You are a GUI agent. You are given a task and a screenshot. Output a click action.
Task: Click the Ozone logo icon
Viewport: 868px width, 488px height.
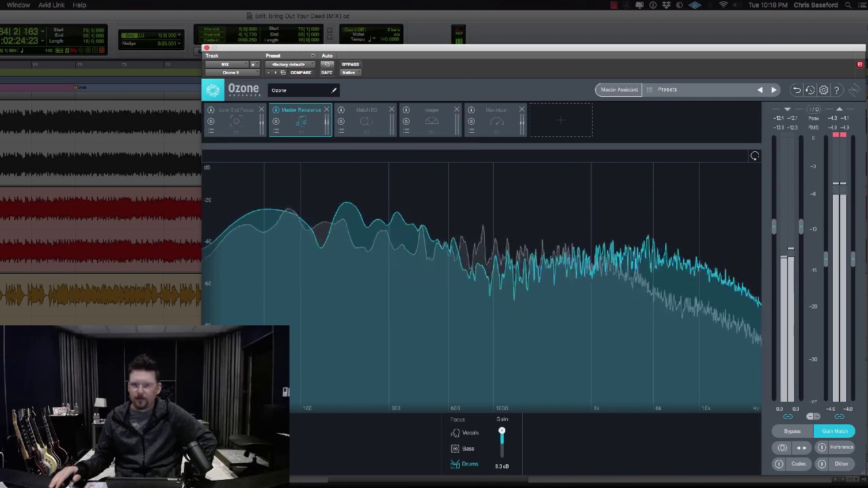point(213,89)
